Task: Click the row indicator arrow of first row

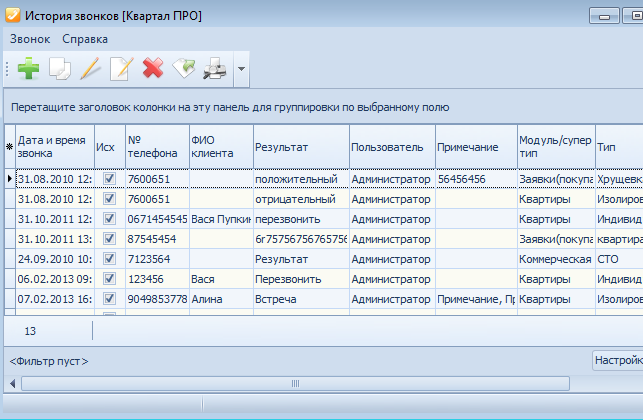Action: coord(10,179)
